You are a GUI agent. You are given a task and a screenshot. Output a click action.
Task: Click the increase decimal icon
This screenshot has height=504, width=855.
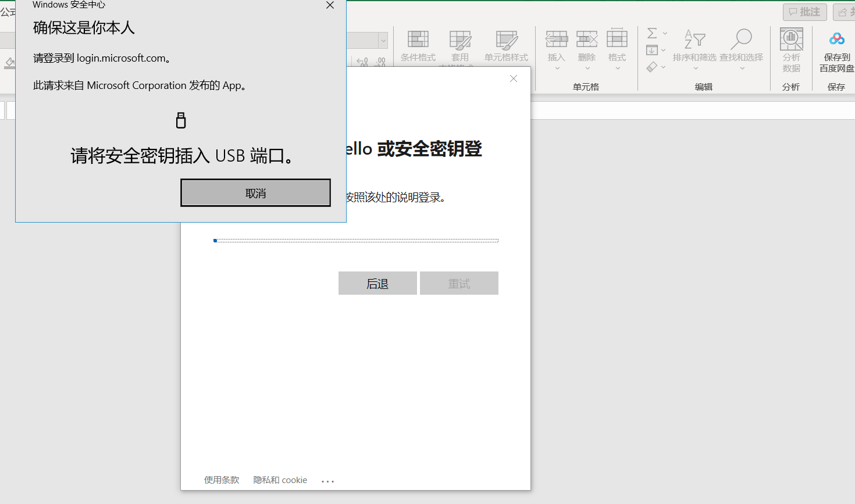click(362, 62)
